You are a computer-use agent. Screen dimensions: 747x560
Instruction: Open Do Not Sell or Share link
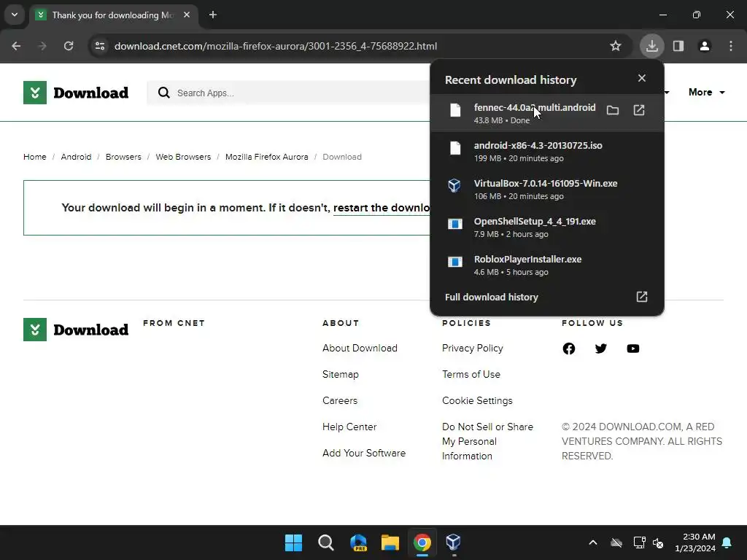(x=487, y=441)
